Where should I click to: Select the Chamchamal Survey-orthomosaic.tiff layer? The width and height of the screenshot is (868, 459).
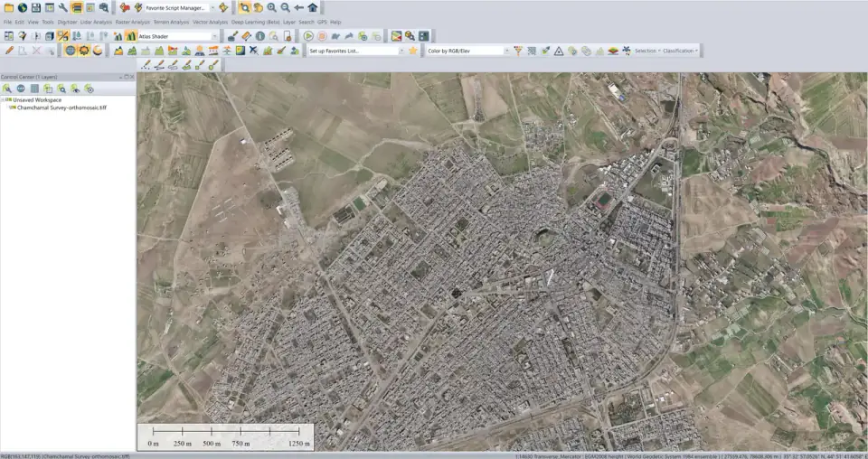pyautogui.click(x=62, y=108)
